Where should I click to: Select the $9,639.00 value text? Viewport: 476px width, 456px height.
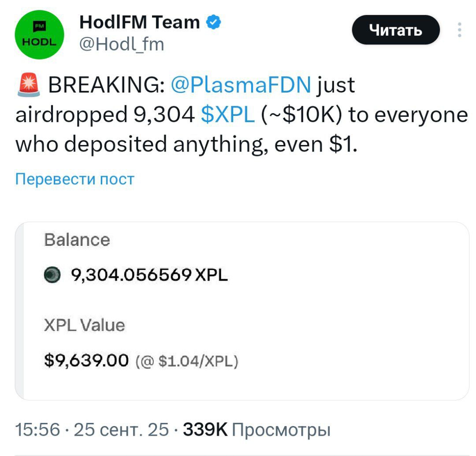point(86,361)
